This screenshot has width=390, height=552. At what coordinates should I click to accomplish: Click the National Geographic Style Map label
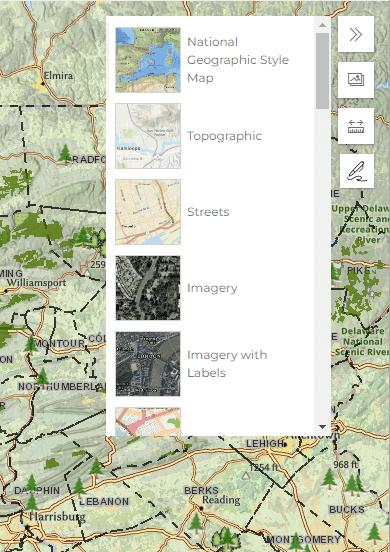pos(238,60)
